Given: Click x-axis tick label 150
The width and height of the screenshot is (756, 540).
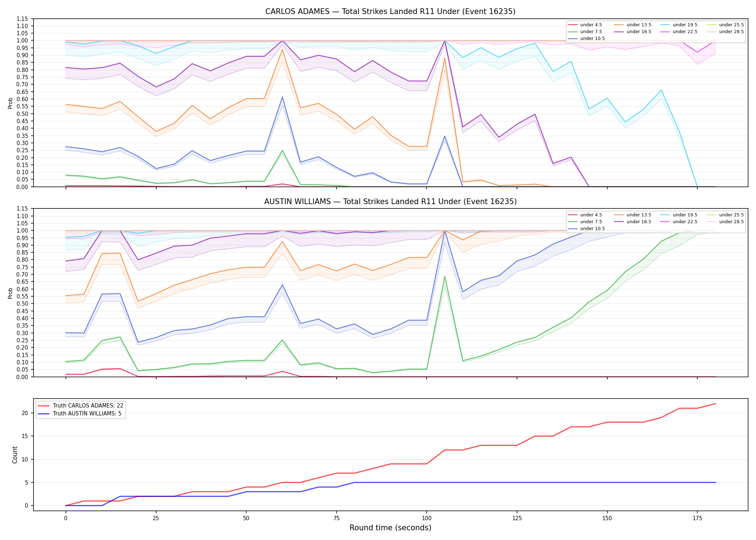Looking at the screenshot, I should tap(607, 518).
